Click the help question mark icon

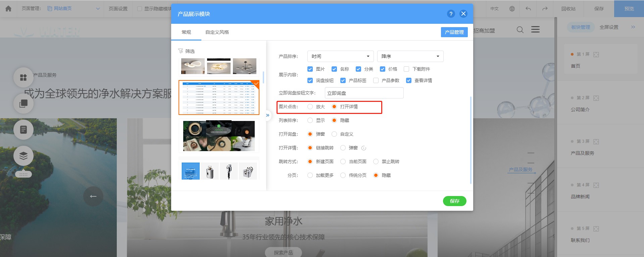coord(451,14)
